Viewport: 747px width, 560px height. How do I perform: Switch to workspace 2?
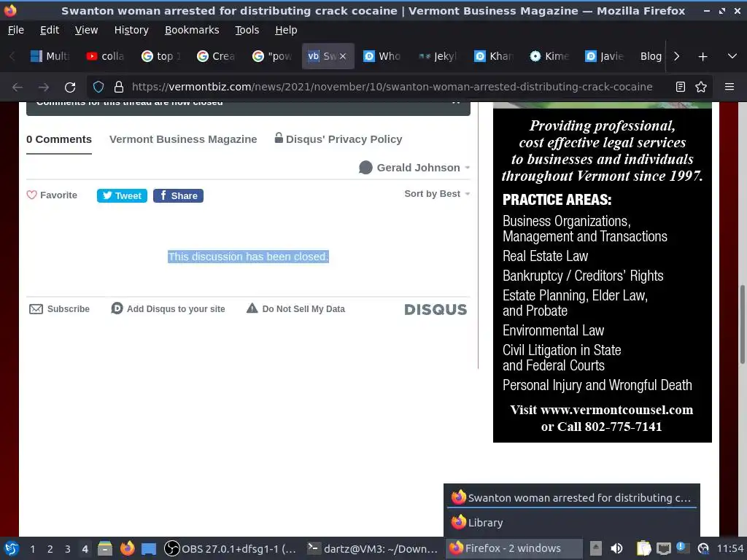point(50,549)
